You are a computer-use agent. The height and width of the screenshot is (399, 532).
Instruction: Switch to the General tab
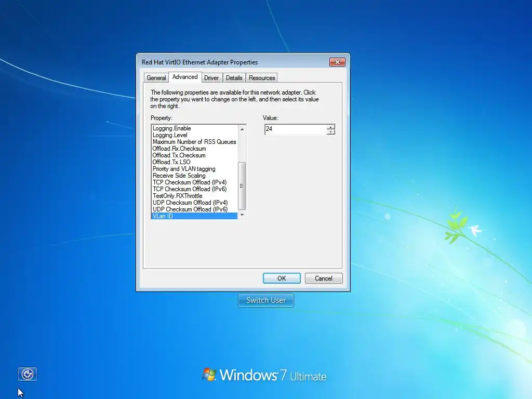[156, 78]
